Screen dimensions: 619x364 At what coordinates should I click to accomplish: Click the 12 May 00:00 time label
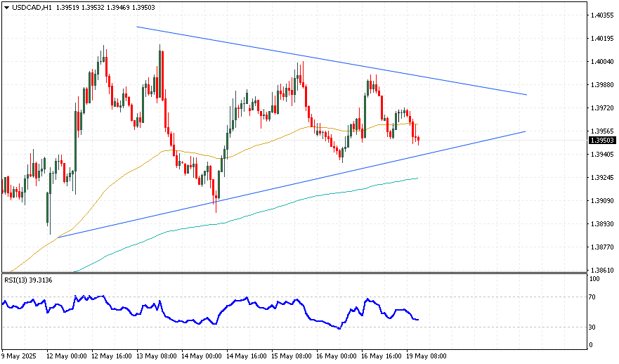67,356
